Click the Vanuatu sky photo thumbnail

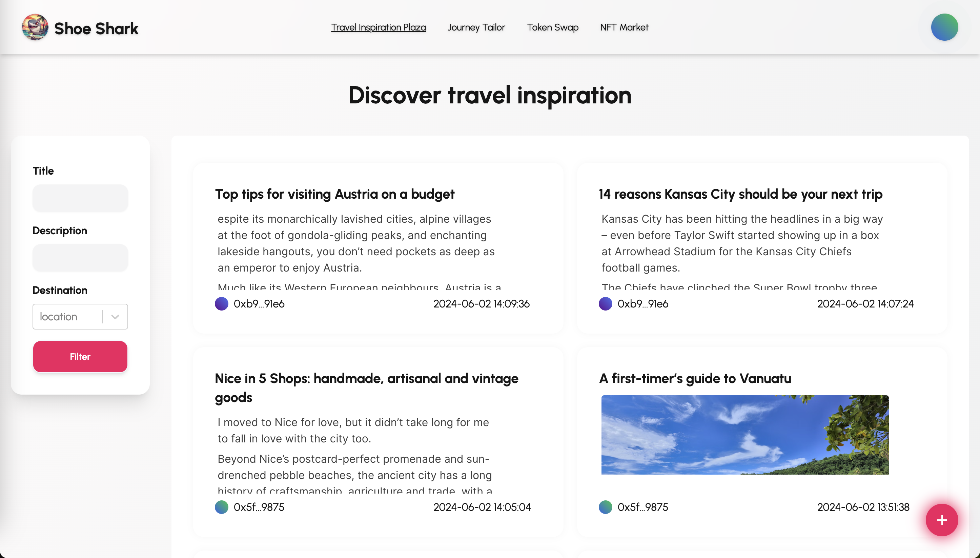(x=744, y=435)
